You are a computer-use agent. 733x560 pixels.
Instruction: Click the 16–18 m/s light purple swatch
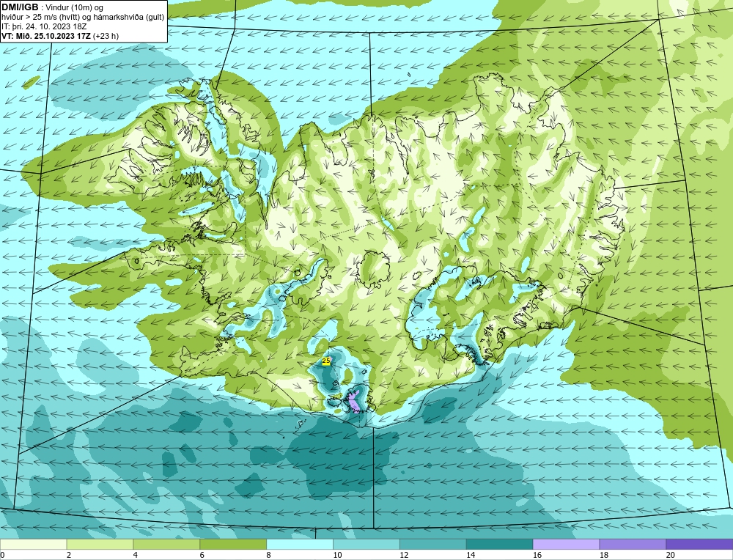point(566,544)
